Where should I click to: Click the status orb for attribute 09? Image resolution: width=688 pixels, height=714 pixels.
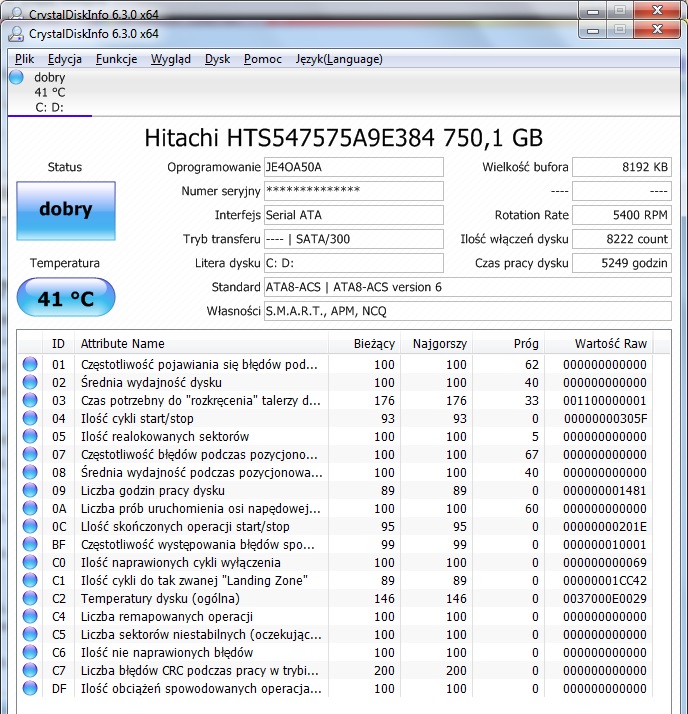point(30,490)
